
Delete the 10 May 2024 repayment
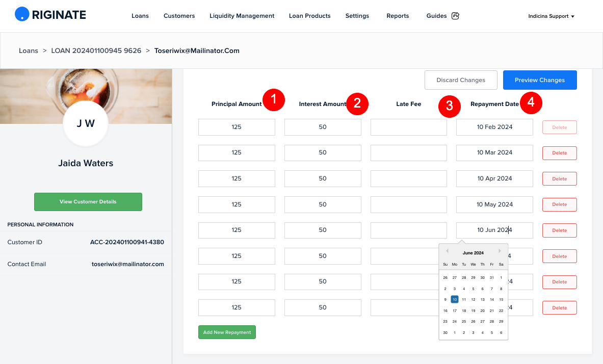(x=560, y=204)
